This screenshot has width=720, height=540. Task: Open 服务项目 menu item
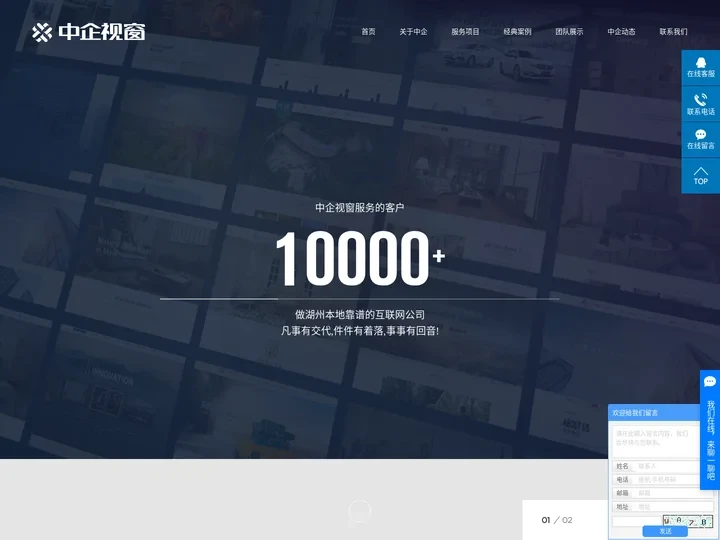coord(465,32)
